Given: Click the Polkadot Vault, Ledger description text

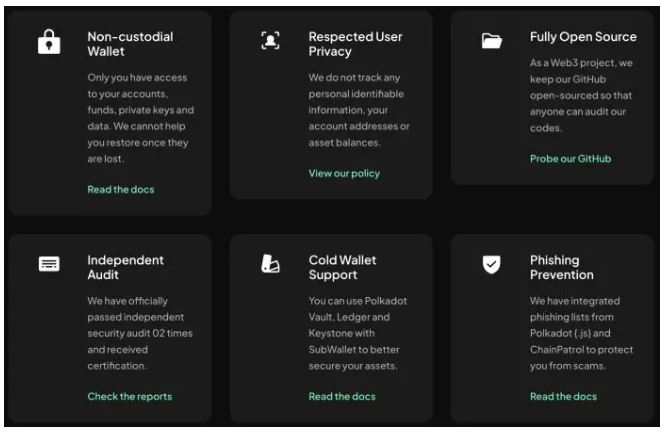Looking at the screenshot, I should point(358,333).
